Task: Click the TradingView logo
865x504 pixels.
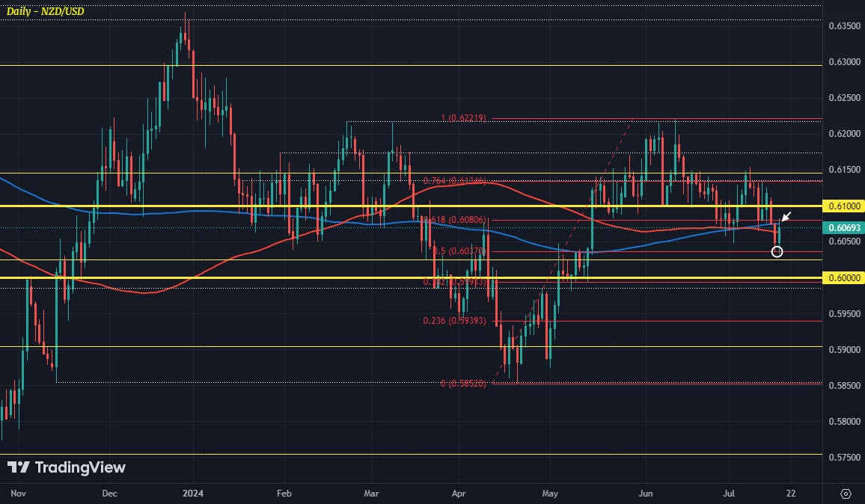Action: pos(66,467)
